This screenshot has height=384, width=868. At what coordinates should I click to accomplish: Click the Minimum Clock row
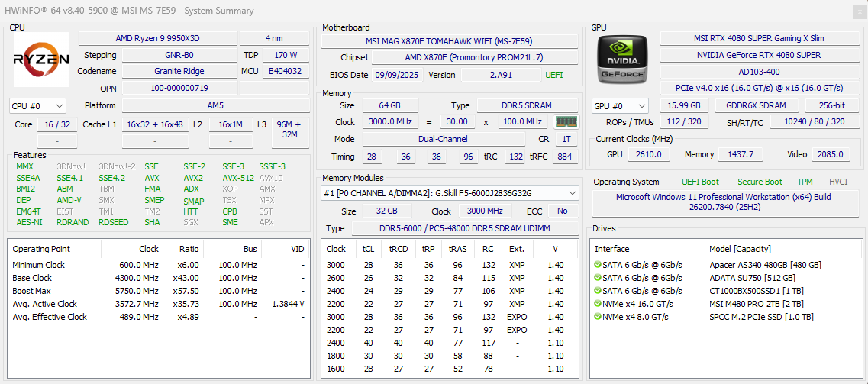coord(159,265)
